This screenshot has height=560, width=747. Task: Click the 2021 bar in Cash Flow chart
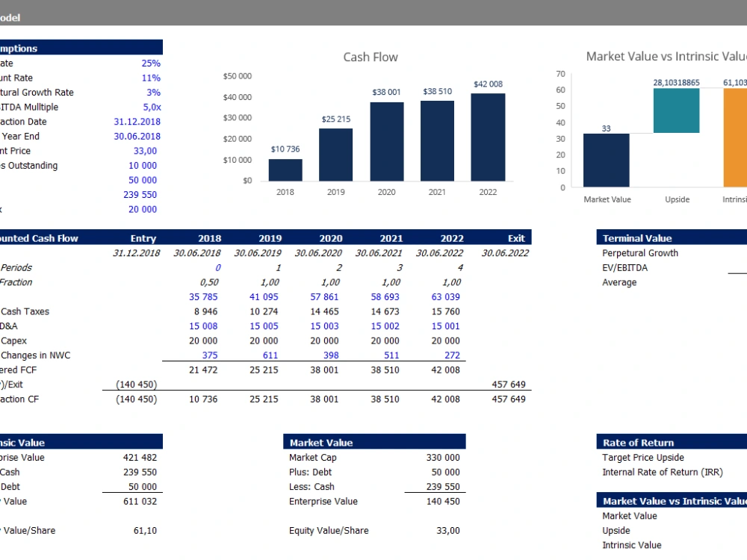[x=437, y=141]
